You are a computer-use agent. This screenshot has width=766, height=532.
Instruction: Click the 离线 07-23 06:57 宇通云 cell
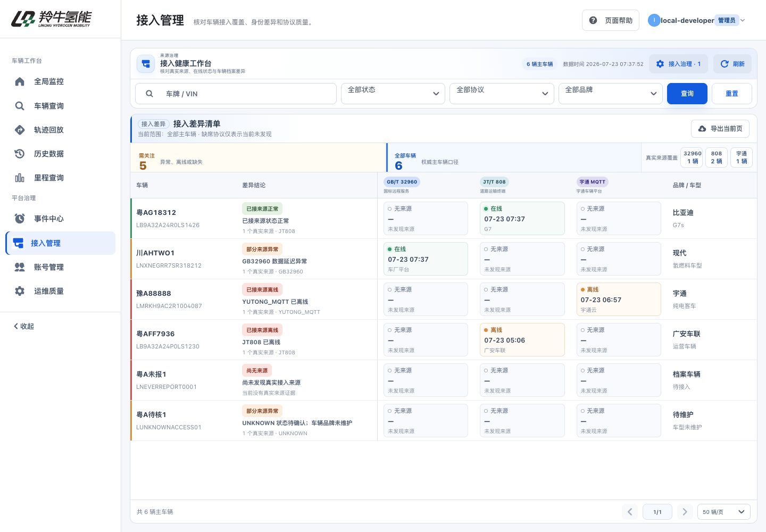619,300
